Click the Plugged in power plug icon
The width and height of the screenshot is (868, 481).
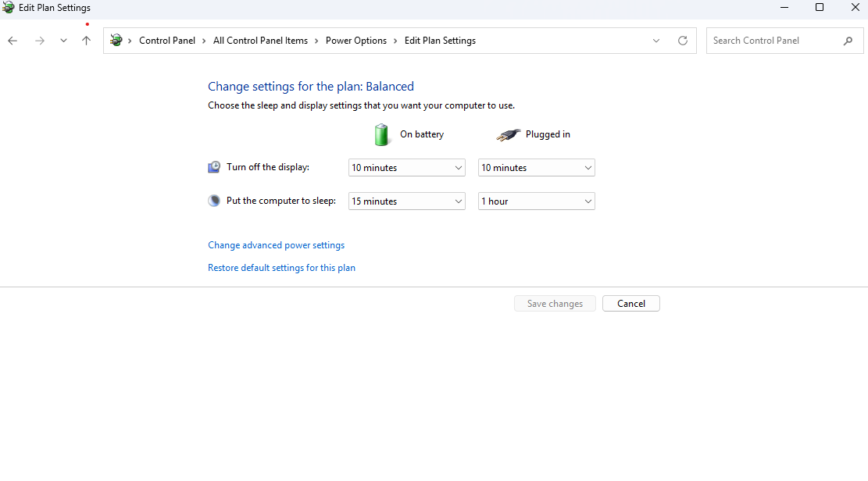508,134
